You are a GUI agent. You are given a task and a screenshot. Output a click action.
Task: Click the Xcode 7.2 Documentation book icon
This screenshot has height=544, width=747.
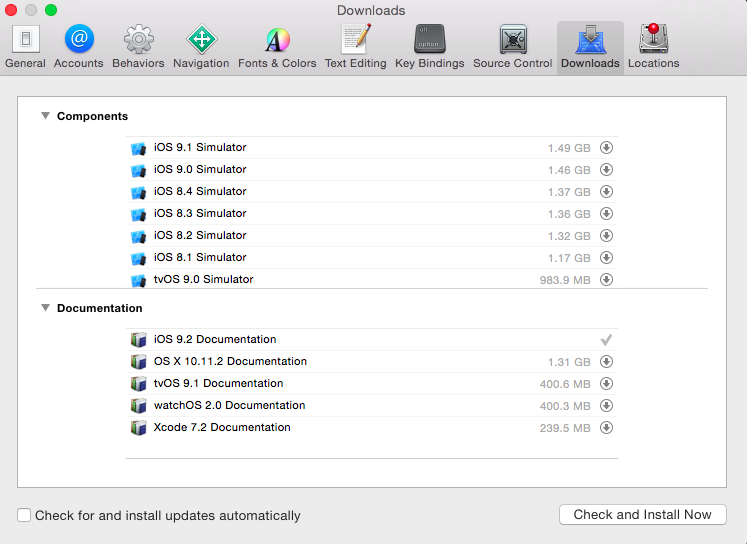pyautogui.click(x=138, y=428)
